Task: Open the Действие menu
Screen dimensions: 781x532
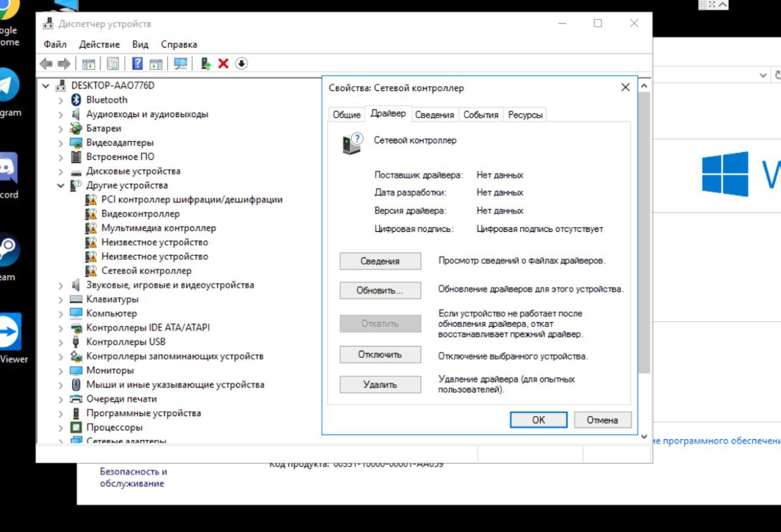Action: (99, 45)
